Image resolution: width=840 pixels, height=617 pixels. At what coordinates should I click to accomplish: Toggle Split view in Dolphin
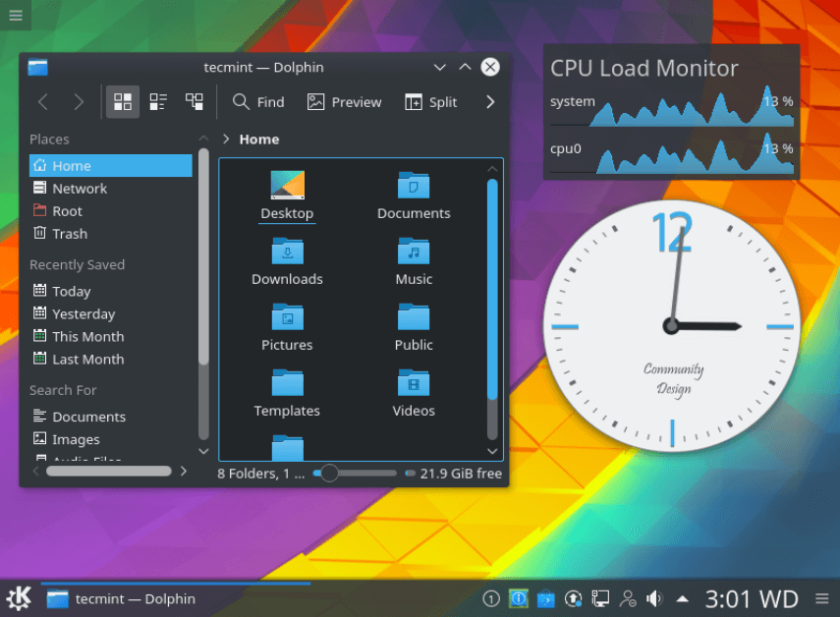click(430, 102)
